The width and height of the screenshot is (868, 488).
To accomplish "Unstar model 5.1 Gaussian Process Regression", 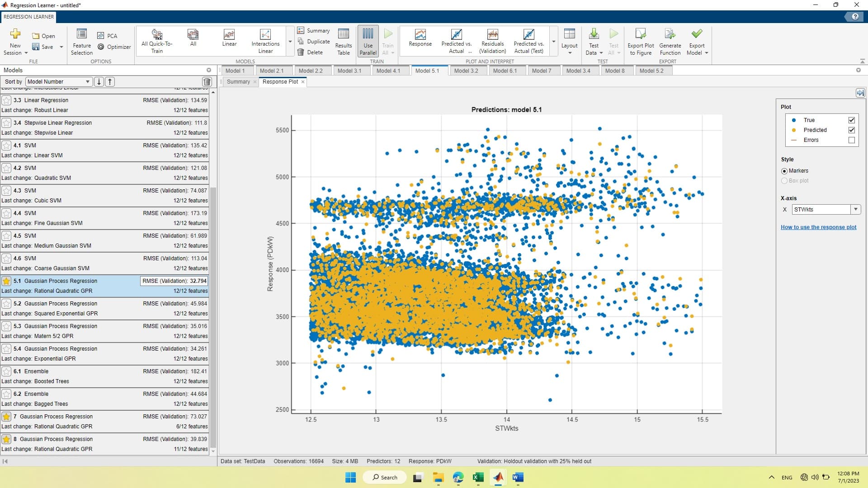I will 6,281.
